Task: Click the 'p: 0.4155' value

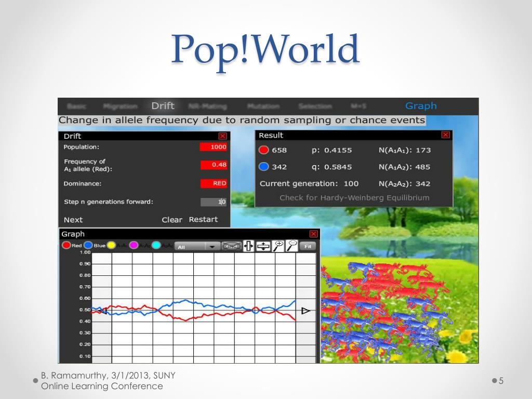Action: (x=332, y=150)
